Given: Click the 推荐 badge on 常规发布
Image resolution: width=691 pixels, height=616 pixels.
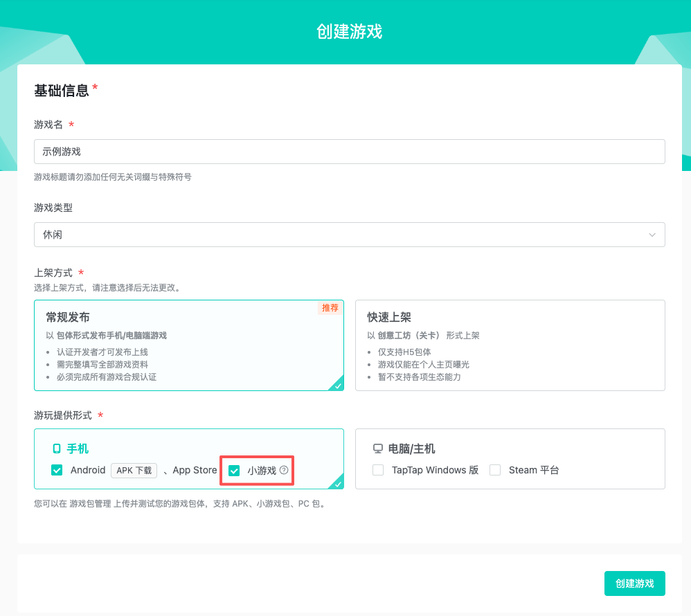Looking at the screenshot, I should [x=330, y=308].
